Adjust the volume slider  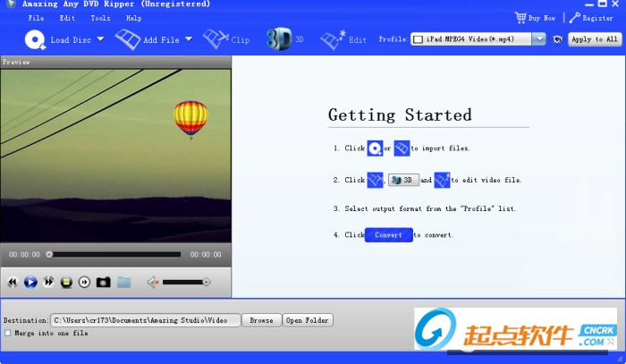click(x=186, y=283)
